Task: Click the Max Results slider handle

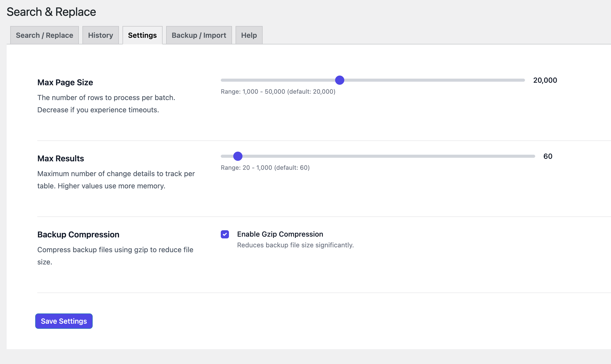Action: pyautogui.click(x=238, y=156)
